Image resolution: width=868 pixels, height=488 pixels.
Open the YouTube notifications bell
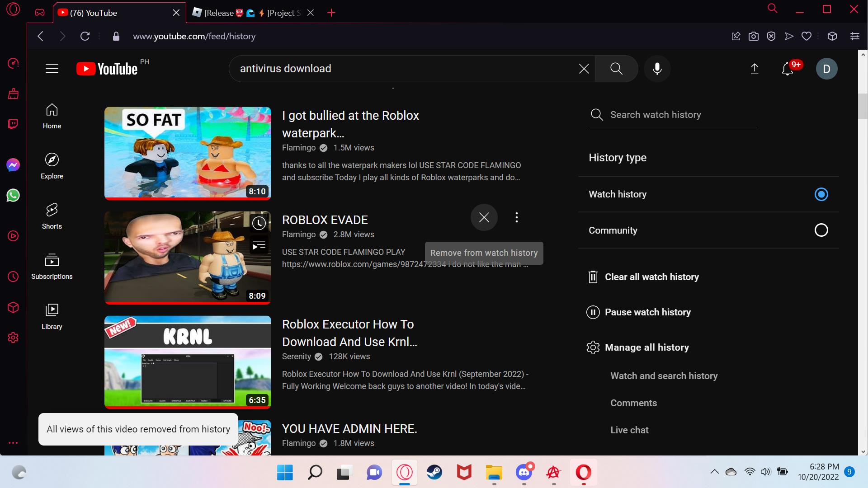click(787, 69)
